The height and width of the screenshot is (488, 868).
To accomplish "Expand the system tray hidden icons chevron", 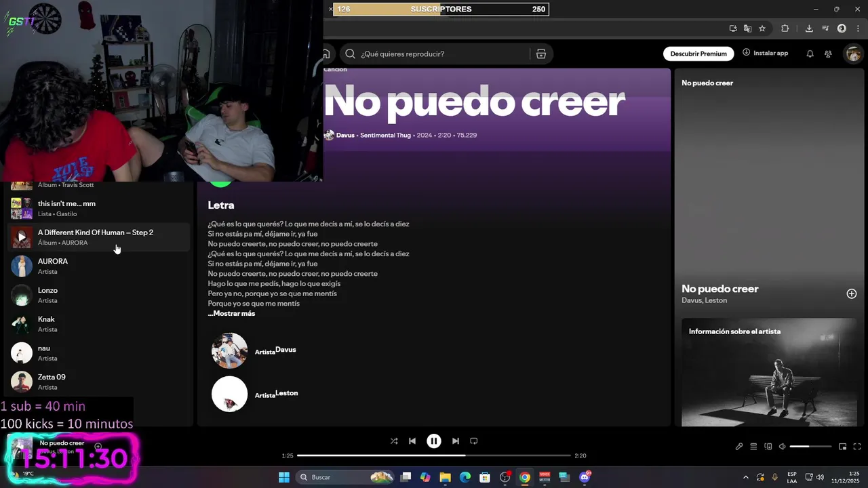I will point(746,477).
